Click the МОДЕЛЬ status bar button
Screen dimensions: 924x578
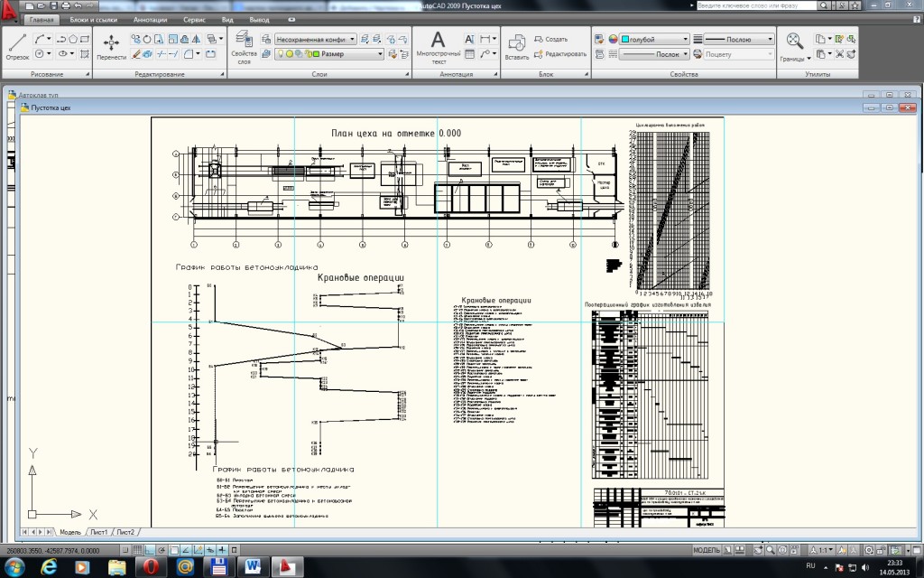[x=707, y=550]
